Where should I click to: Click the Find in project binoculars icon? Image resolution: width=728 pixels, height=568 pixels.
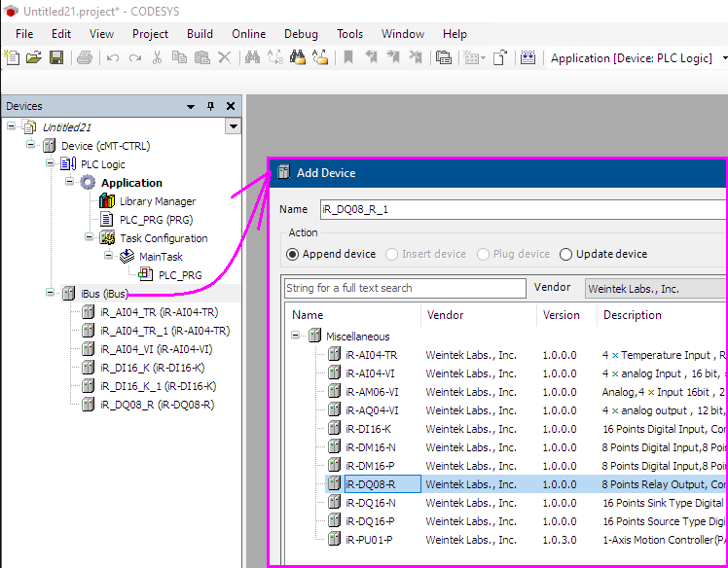tap(298, 57)
